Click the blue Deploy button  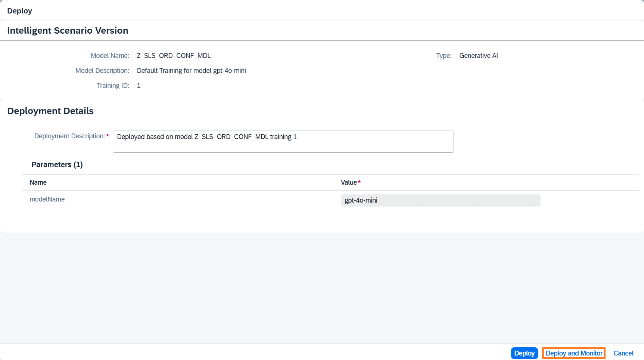coord(524,353)
